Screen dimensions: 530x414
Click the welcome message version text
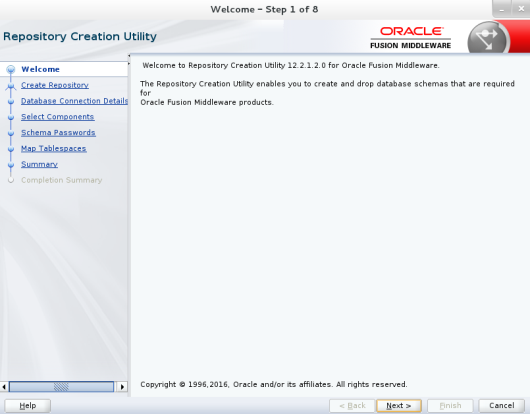pos(291,66)
